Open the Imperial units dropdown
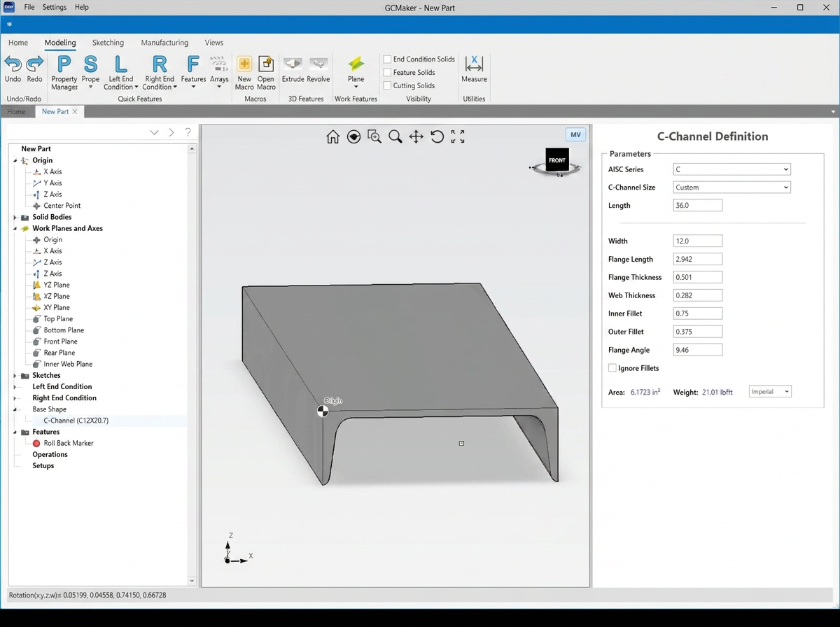 pos(770,392)
